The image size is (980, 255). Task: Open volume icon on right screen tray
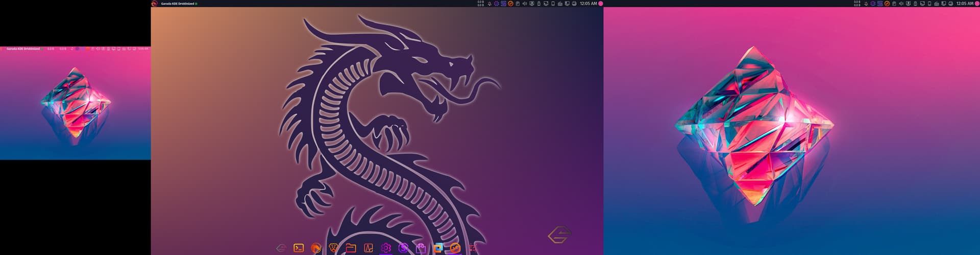901,4
